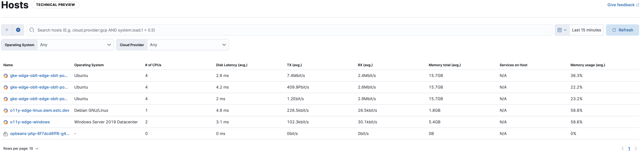
Task: Click the TECHNICAL PREVIEW badge
Action: pos(55,5)
